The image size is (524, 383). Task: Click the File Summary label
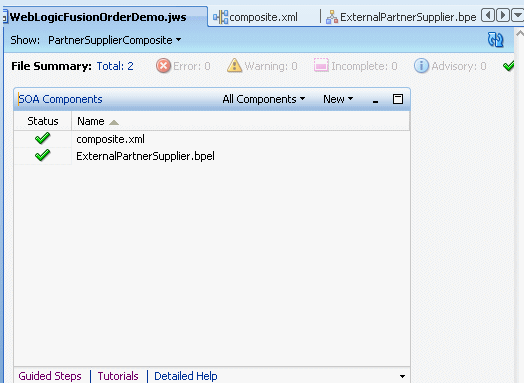tap(51, 66)
